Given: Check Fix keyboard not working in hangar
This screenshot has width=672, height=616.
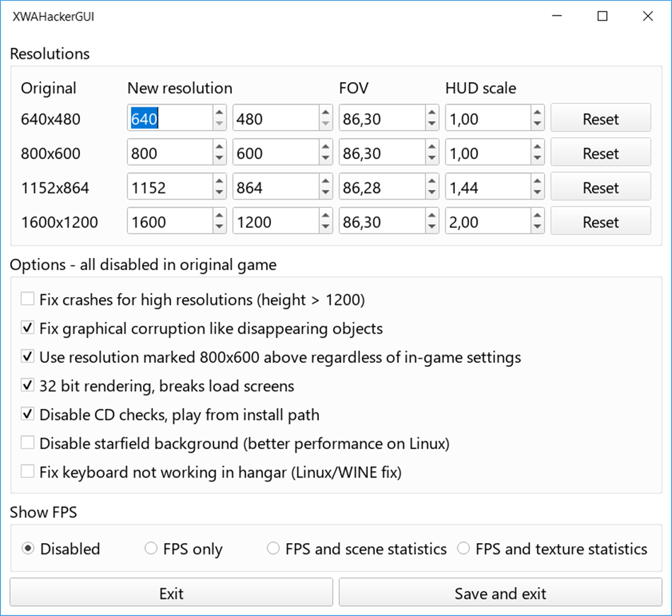Looking at the screenshot, I should point(28,471).
